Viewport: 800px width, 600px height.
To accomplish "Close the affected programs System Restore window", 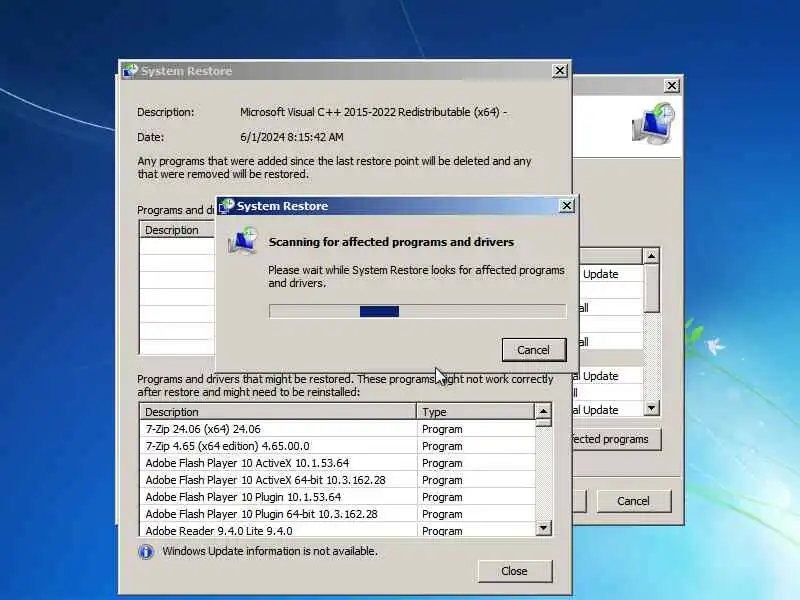I will point(560,70).
